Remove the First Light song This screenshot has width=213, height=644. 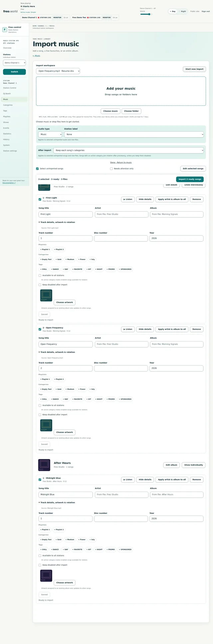197,199
